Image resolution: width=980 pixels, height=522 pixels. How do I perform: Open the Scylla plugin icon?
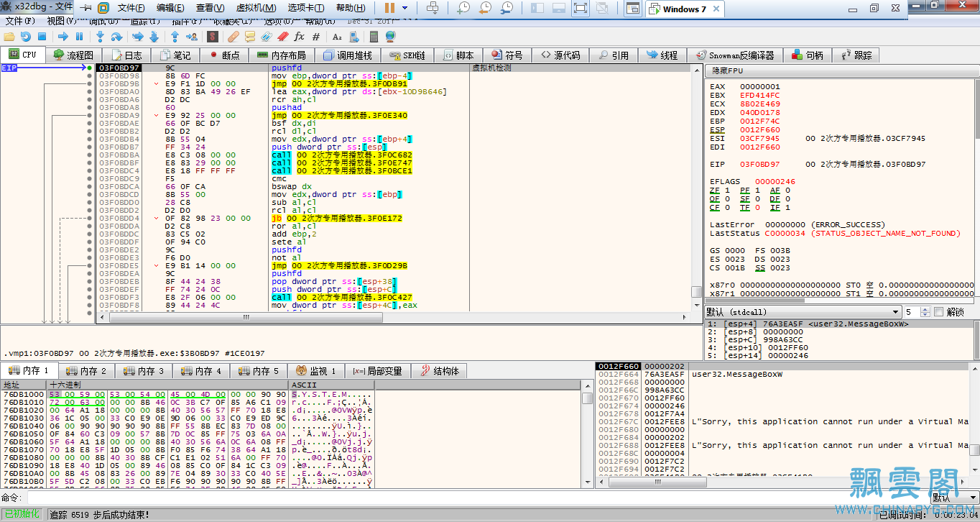point(213,36)
